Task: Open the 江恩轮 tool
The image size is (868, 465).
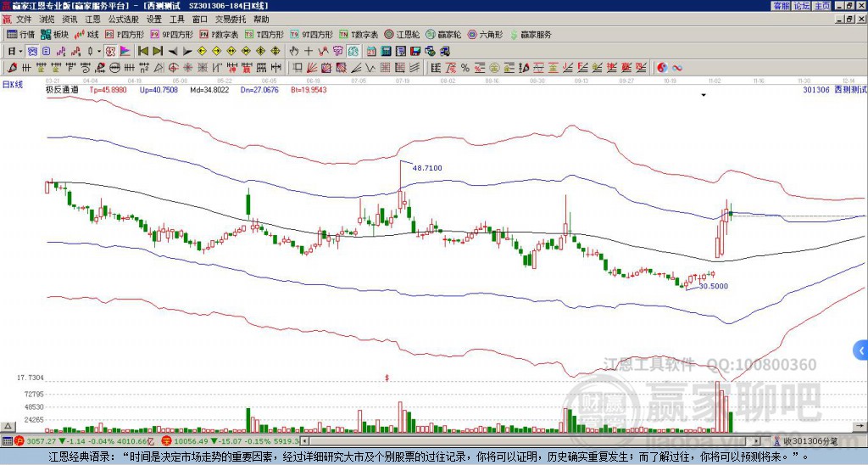Action: click(x=403, y=34)
